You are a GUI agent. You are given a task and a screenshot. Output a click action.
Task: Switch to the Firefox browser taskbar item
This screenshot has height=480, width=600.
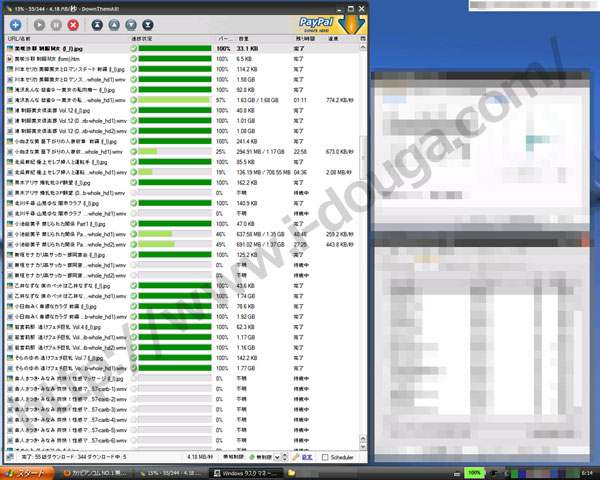(95, 471)
